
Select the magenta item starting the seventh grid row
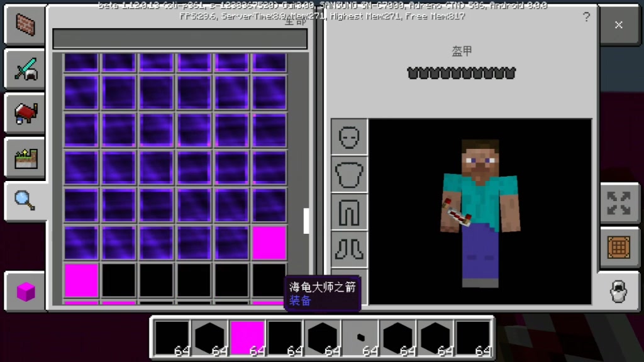pyautogui.click(x=81, y=280)
